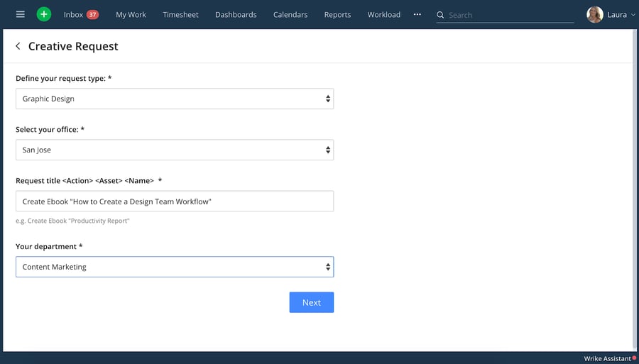
Task: Click the search magnifier icon
Action: point(441,15)
